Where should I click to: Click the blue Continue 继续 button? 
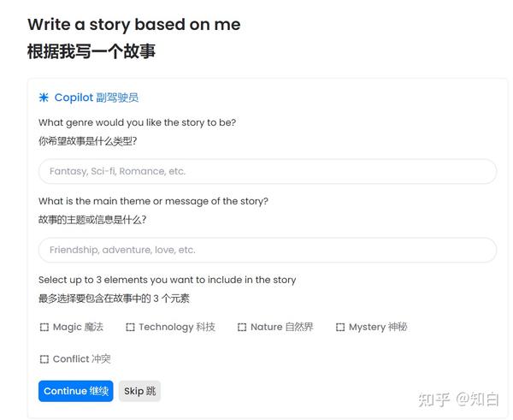76,391
